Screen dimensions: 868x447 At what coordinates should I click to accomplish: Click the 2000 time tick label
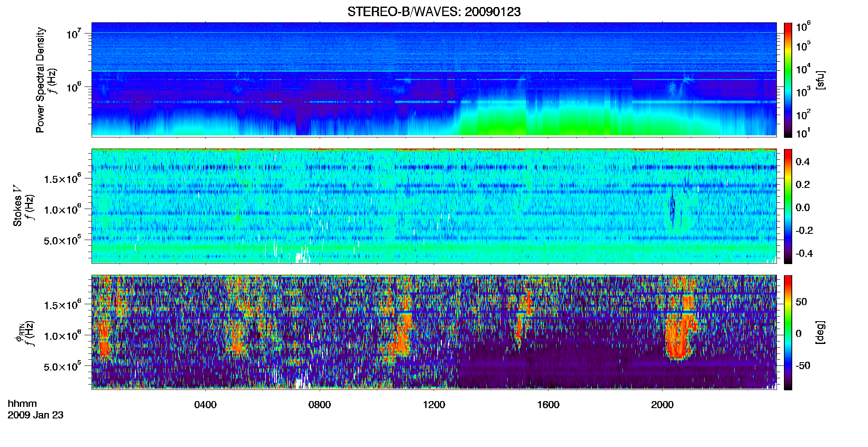click(x=662, y=404)
